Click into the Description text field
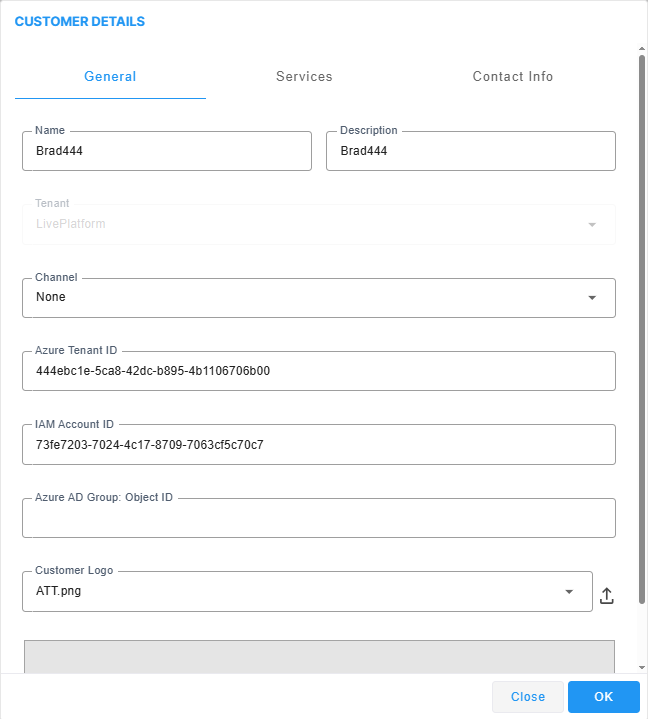 pos(470,151)
